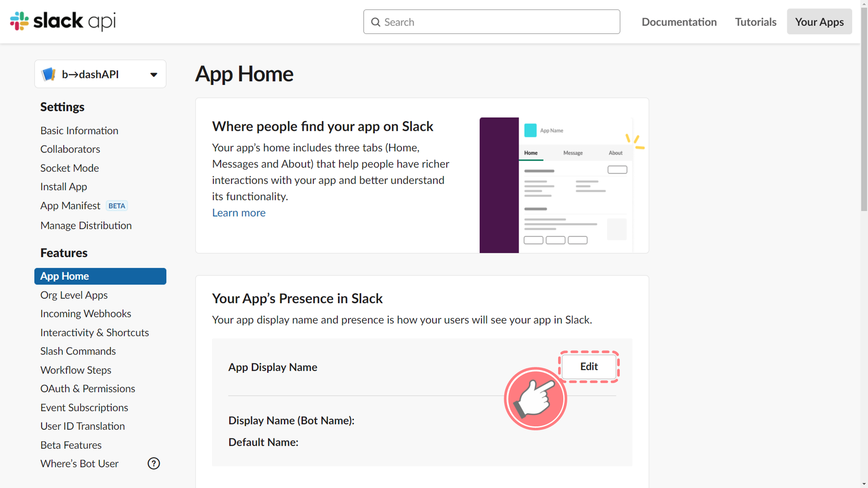This screenshot has width=868, height=488.
Task: Open User ID Translation
Action: (82, 426)
